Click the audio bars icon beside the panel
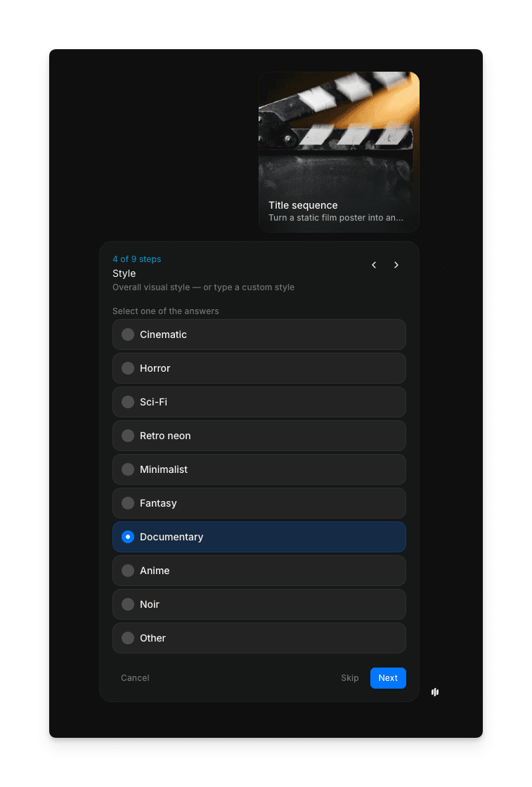This screenshot has width=532, height=787. tap(435, 692)
